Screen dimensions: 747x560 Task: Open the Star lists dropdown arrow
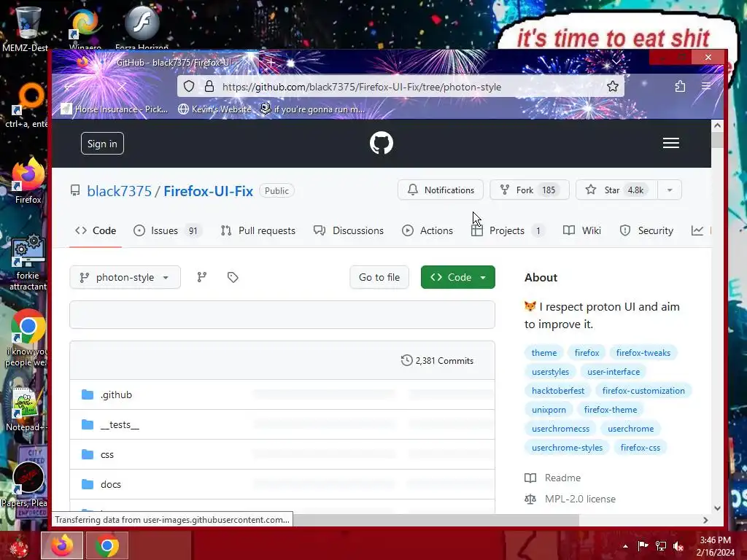tap(670, 190)
